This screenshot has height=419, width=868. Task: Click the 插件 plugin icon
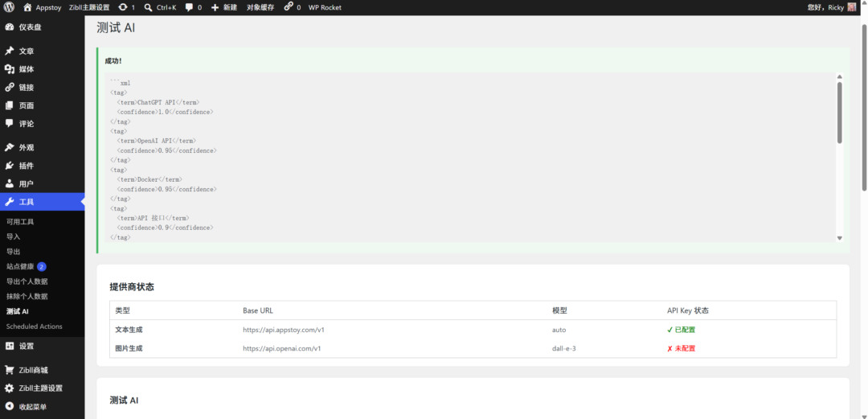coord(10,166)
